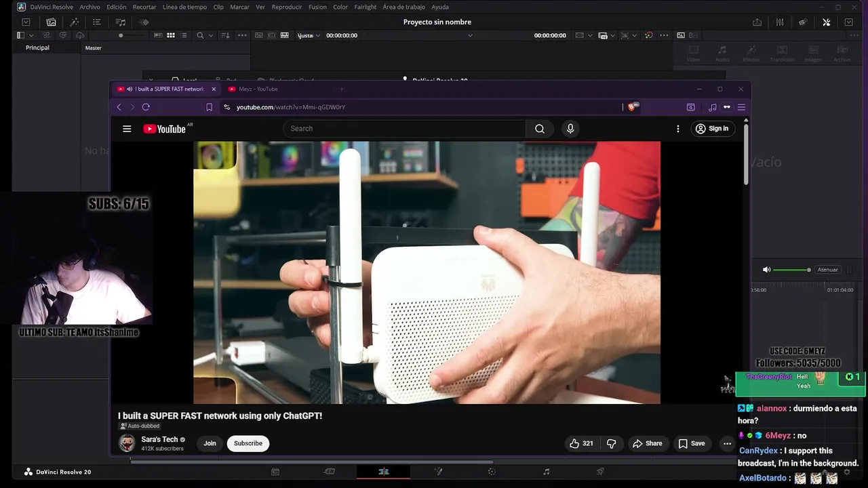Screen dimensions: 868x488
Task: Open the Fairlight page music note icon
Action: pos(547,472)
